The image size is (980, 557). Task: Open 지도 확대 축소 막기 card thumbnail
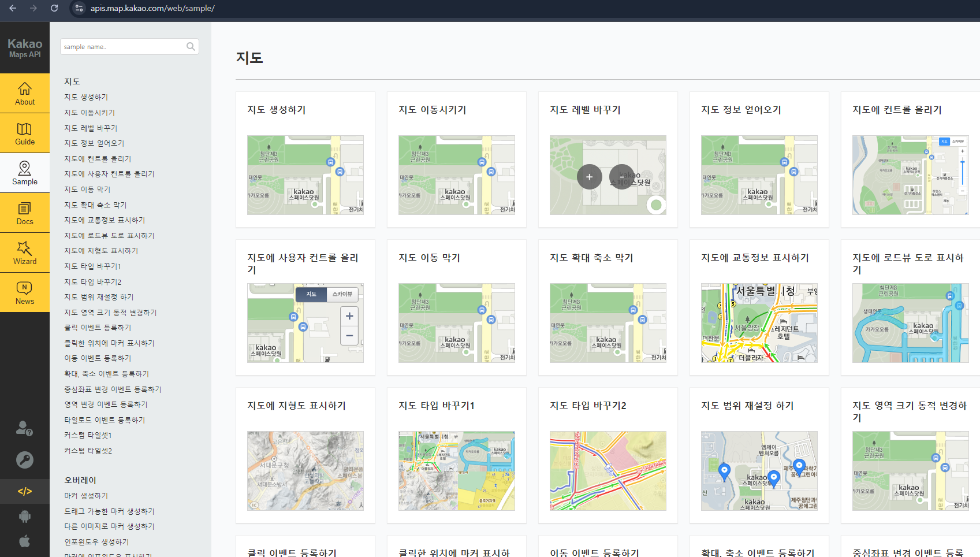click(608, 323)
